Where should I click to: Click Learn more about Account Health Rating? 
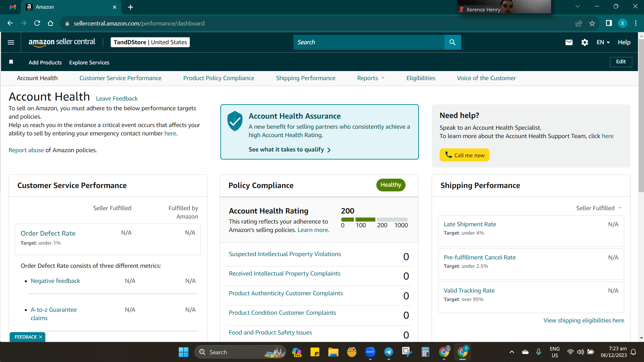click(313, 230)
